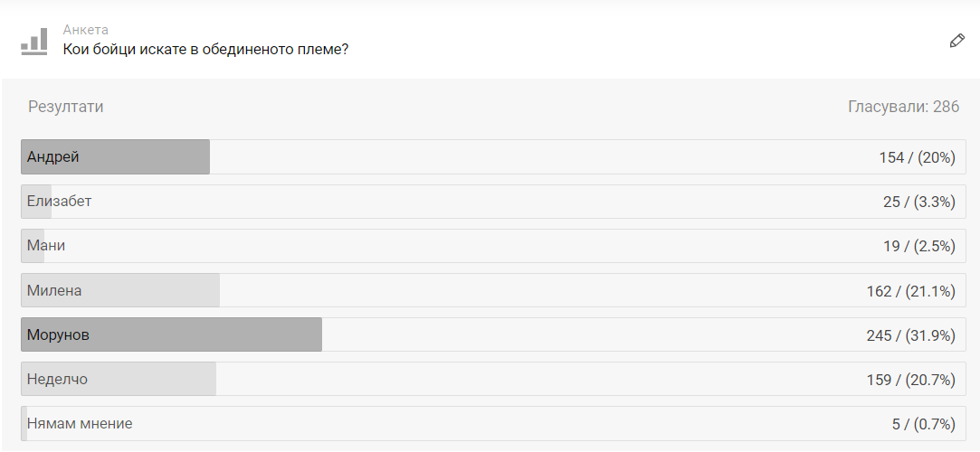Pick the Нямам мнение option name
980x452 pixels.
(x=80, y=424)
